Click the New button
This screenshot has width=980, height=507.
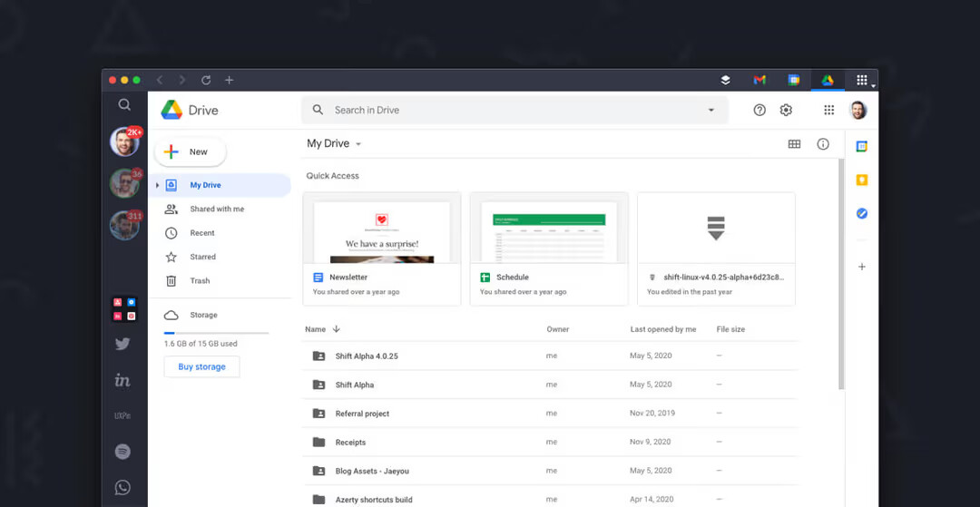point(191,152)
